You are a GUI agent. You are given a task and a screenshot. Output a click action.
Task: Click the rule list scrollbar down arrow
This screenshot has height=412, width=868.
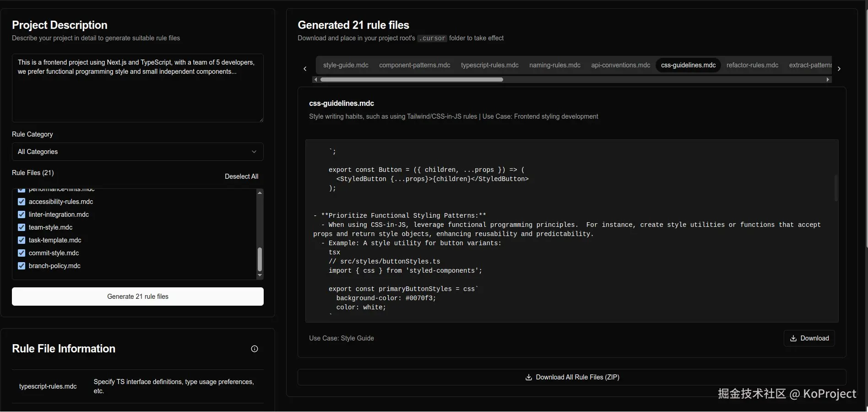tap(260, 275)
